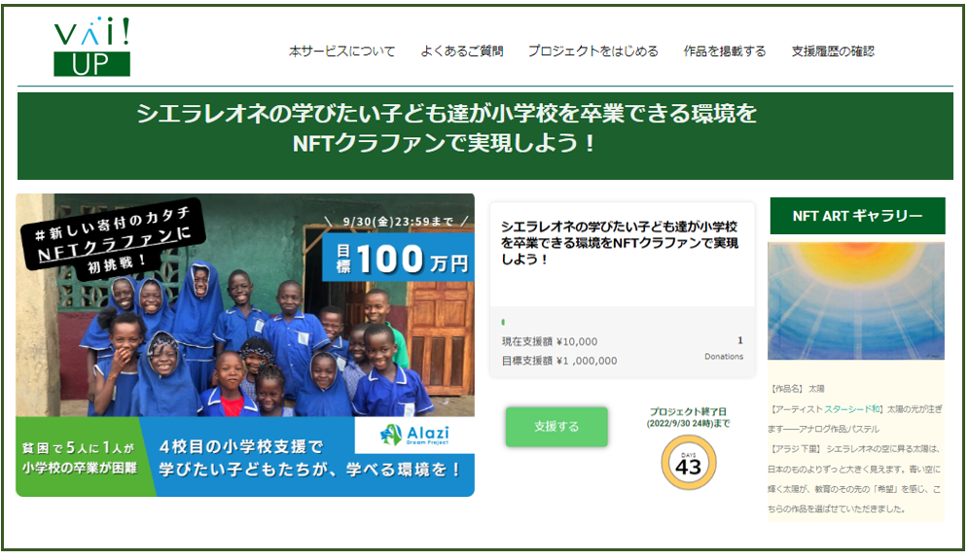Click the NFTクラファンに初挑戦 black label
The width and height of the screenshot is (969, 560).
pos(113,237)
